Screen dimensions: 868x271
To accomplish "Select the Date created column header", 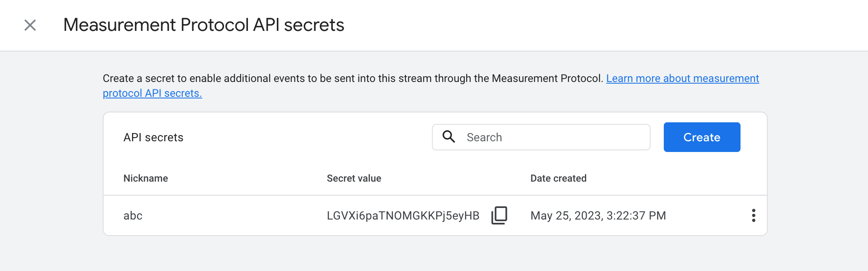I will click(x=559, y=178).
